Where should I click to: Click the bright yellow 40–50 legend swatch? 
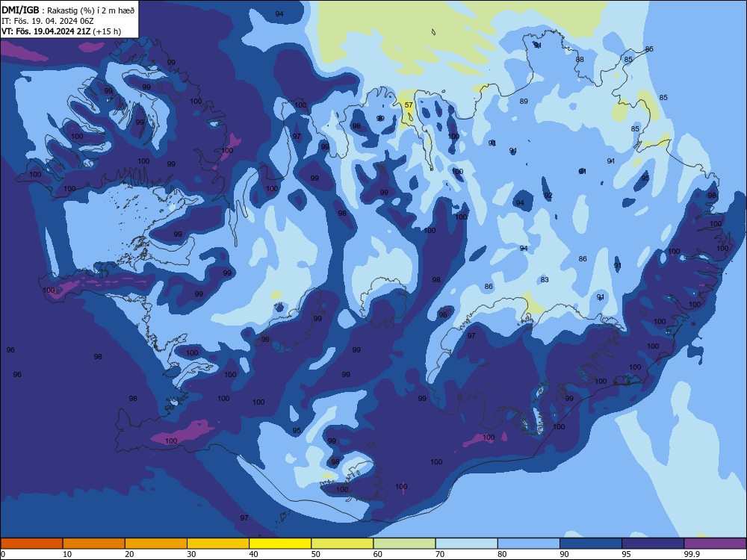[x=280, y=544]
